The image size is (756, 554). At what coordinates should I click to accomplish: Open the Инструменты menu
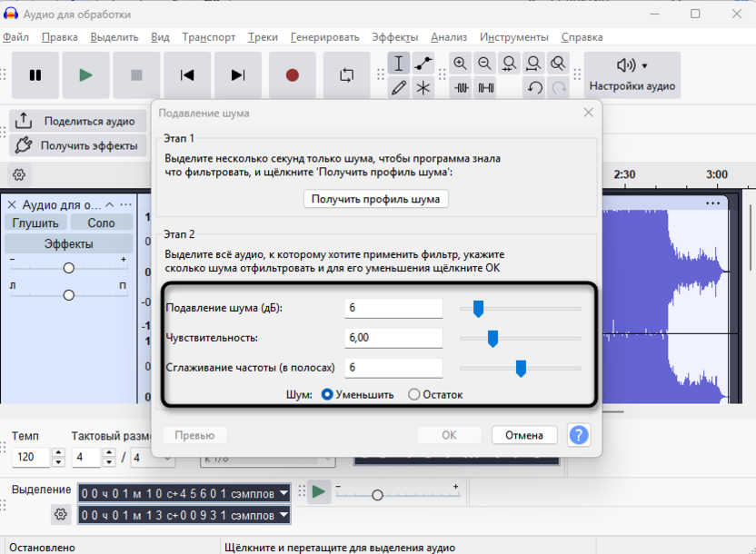click(514, 37)
